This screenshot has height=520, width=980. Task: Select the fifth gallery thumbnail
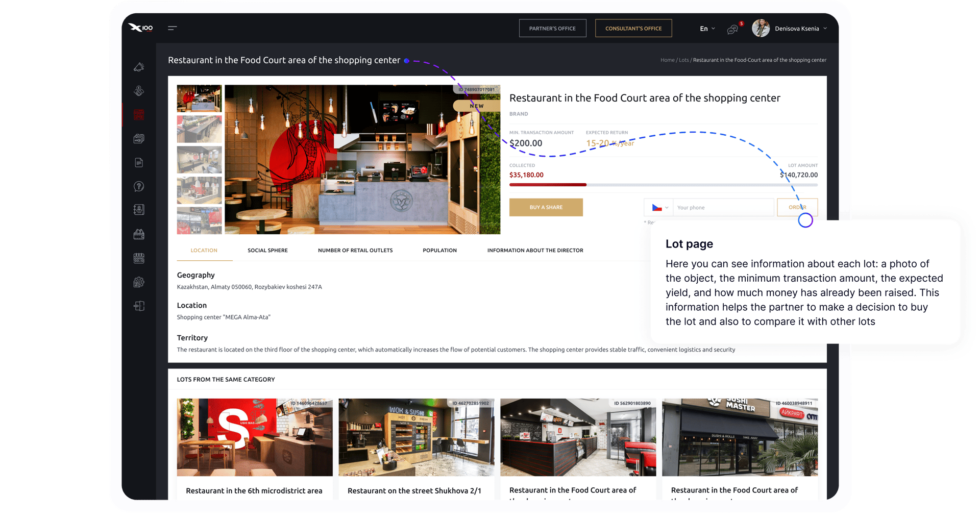(x=199, y=220)
